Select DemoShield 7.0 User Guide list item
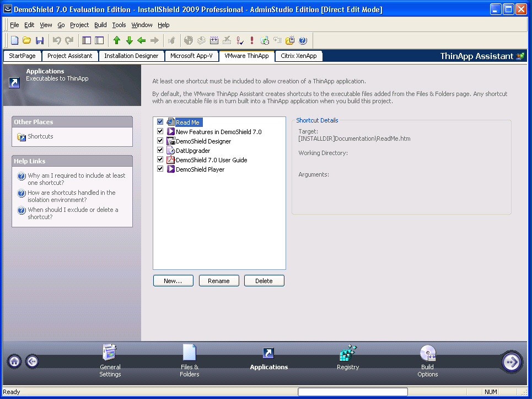 click(211, 160)
